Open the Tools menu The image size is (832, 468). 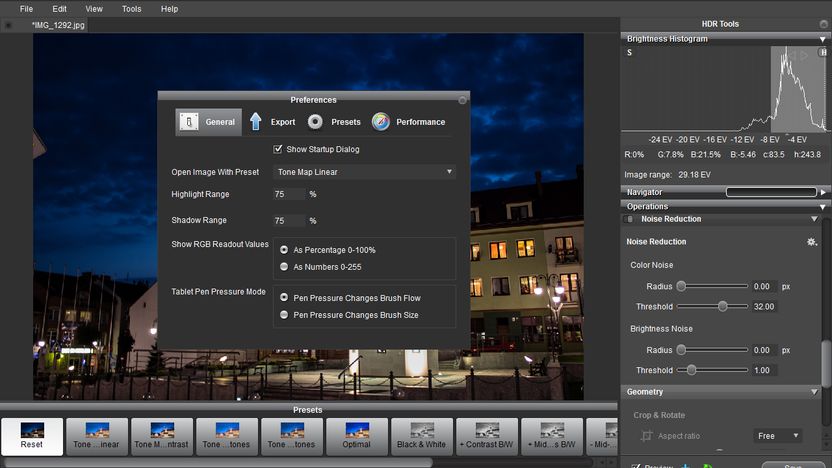click(132, 8)
